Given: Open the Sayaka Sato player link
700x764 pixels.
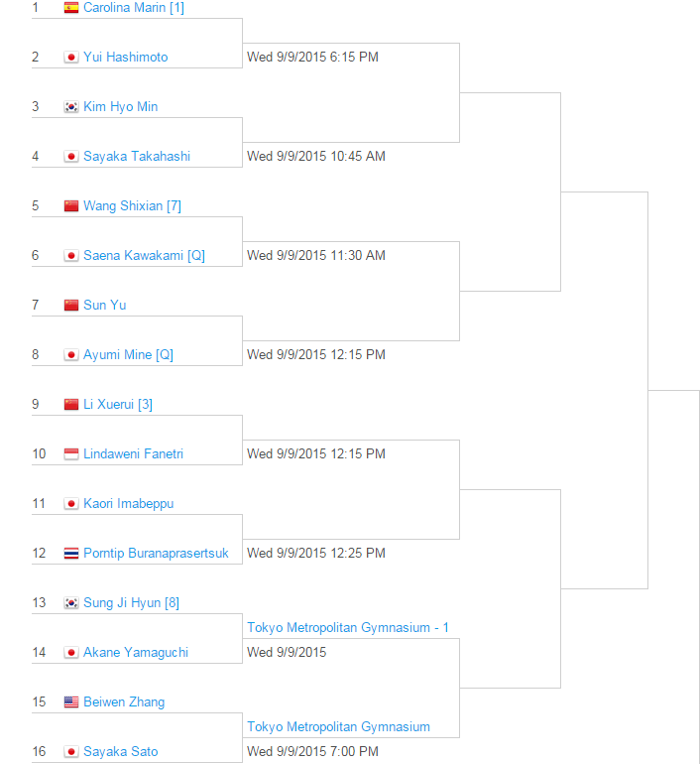Looking at the screenshot, I should point(120,752).
